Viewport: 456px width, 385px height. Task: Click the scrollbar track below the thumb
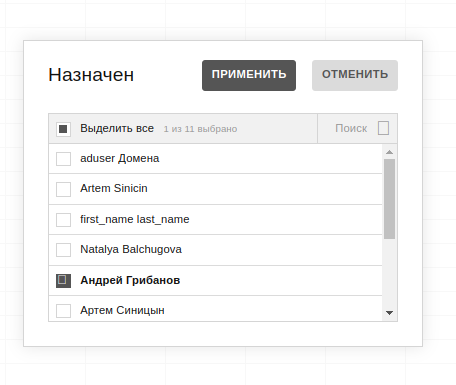tap(389, 273)
